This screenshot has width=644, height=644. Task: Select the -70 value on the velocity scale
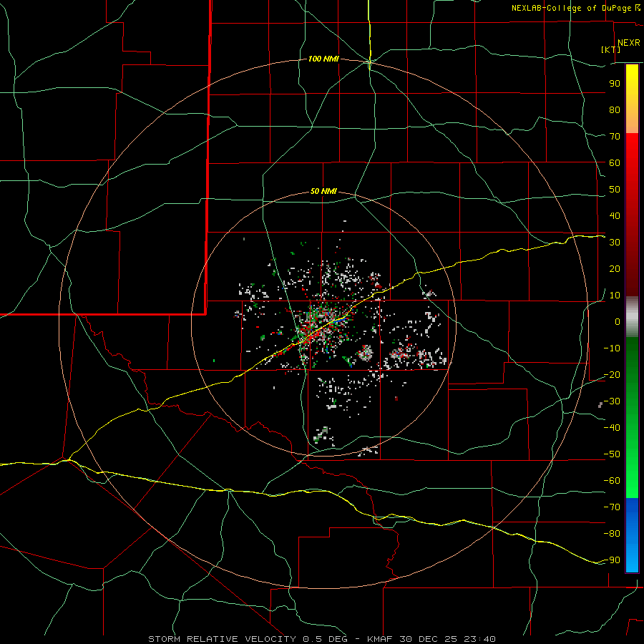612,507
